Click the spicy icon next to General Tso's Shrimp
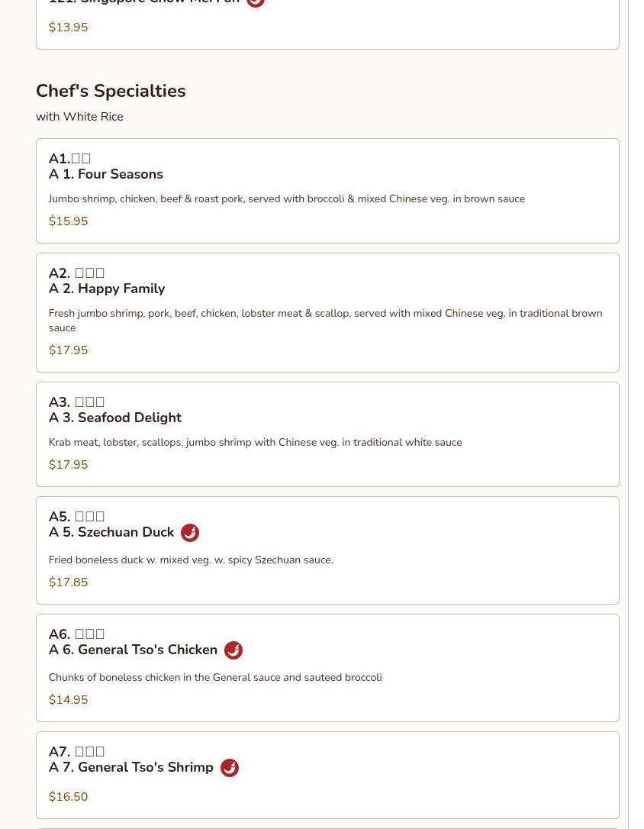This screenshot has width=644, height=829. click(x=230, y=768)
